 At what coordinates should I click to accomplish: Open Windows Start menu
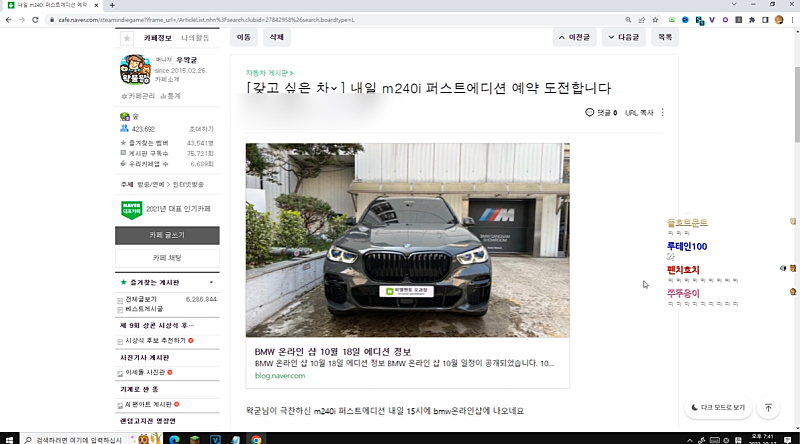point(9,439)
